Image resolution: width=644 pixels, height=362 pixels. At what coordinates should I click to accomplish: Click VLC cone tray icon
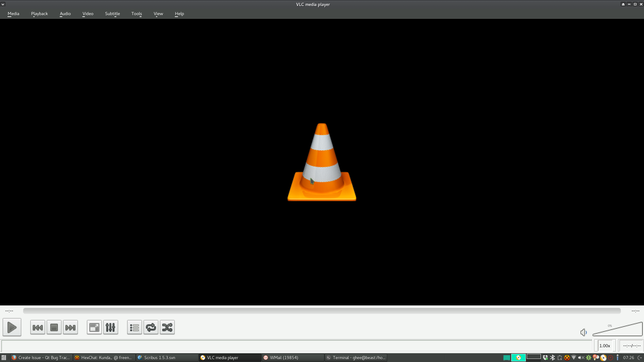coord(603,358)
